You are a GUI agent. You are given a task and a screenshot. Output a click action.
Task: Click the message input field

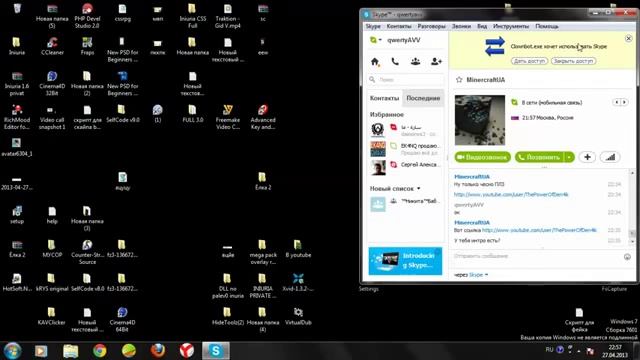point(537,256)
